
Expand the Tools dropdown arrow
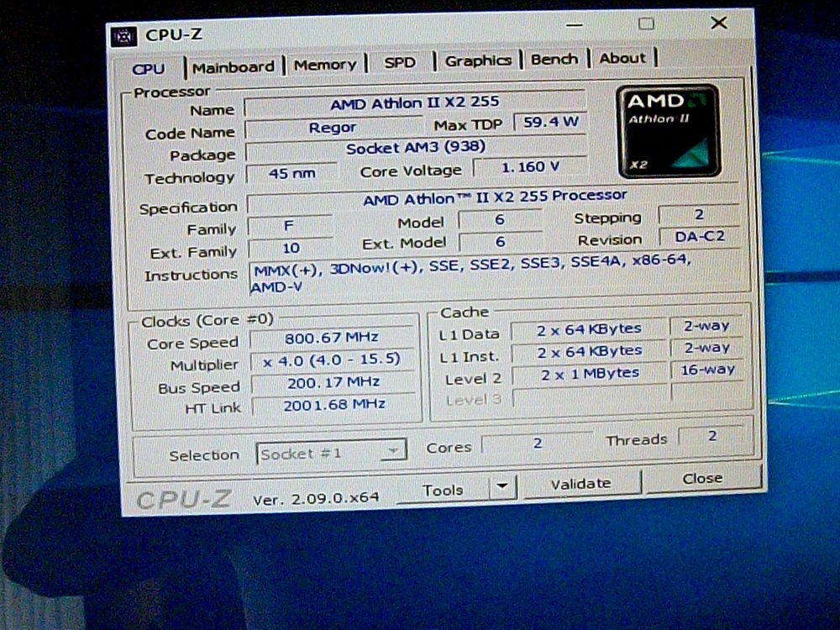tap(502, 486)
